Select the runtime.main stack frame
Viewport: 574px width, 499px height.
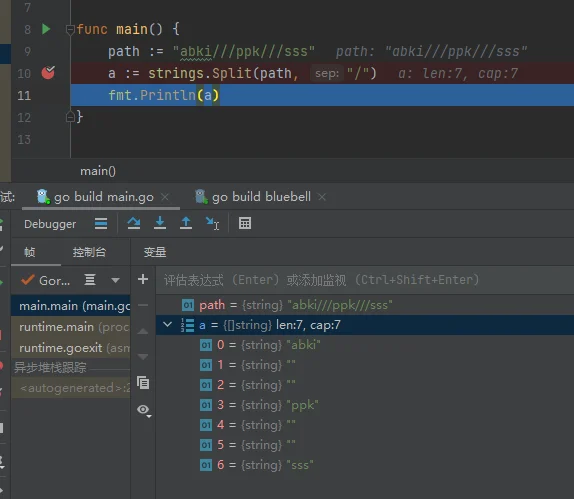pos(71,327)
